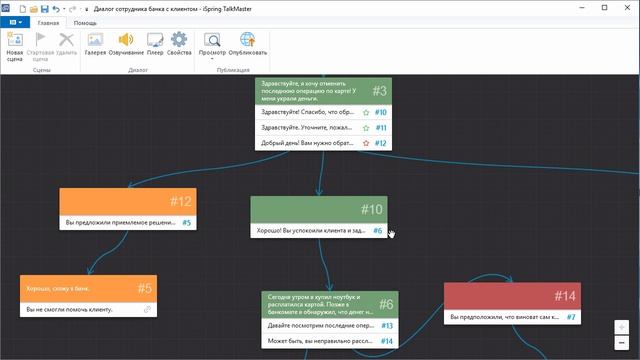Redo the last undone action

pyautogui.click(x=72, y=9)
